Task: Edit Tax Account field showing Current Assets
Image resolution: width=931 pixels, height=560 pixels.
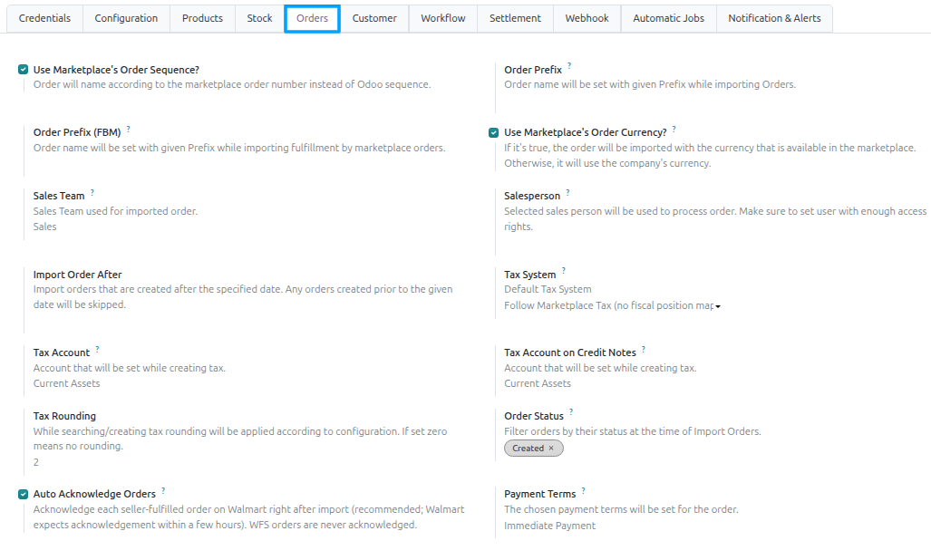Action: point(66,383)
